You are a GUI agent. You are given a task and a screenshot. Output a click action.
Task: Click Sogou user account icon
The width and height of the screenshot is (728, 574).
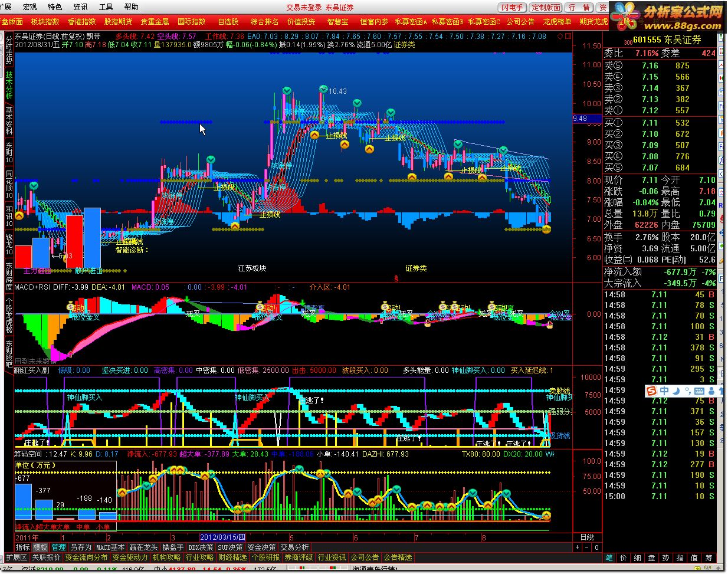(x=711, y=391)
